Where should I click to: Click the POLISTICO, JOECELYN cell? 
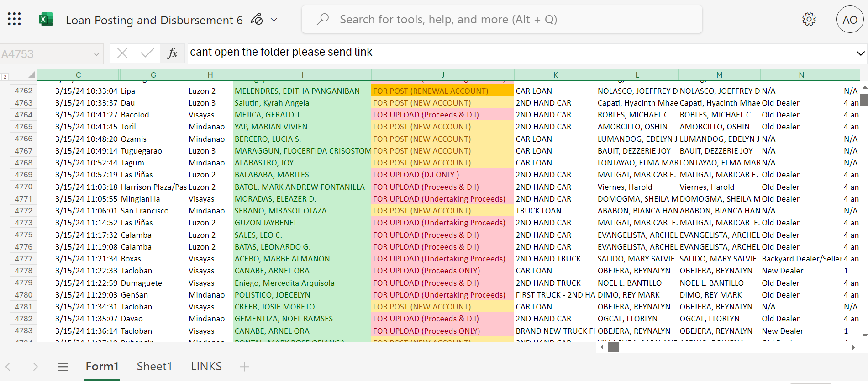302,295
